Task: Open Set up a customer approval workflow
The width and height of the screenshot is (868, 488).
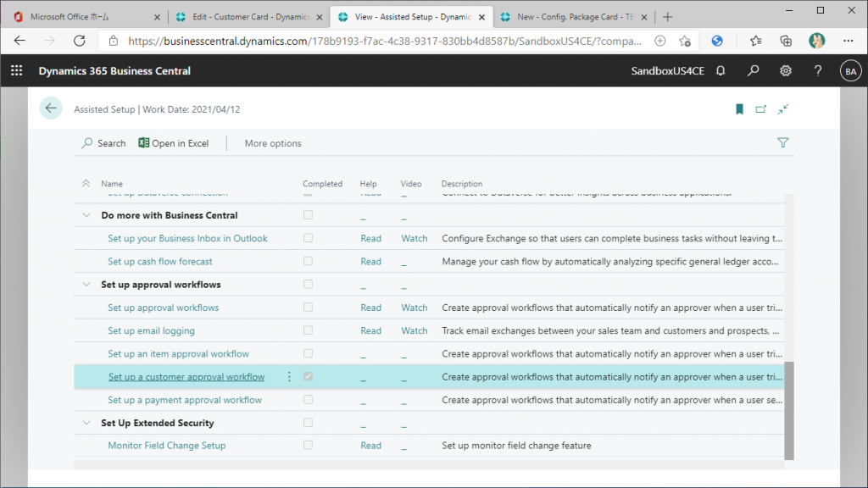Action: click(186, 377)
